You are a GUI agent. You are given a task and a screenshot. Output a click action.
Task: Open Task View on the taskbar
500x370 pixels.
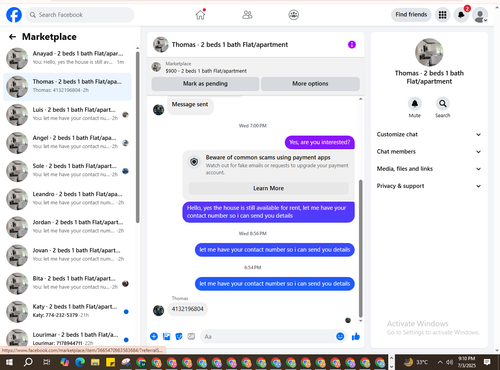click(47, 362)
